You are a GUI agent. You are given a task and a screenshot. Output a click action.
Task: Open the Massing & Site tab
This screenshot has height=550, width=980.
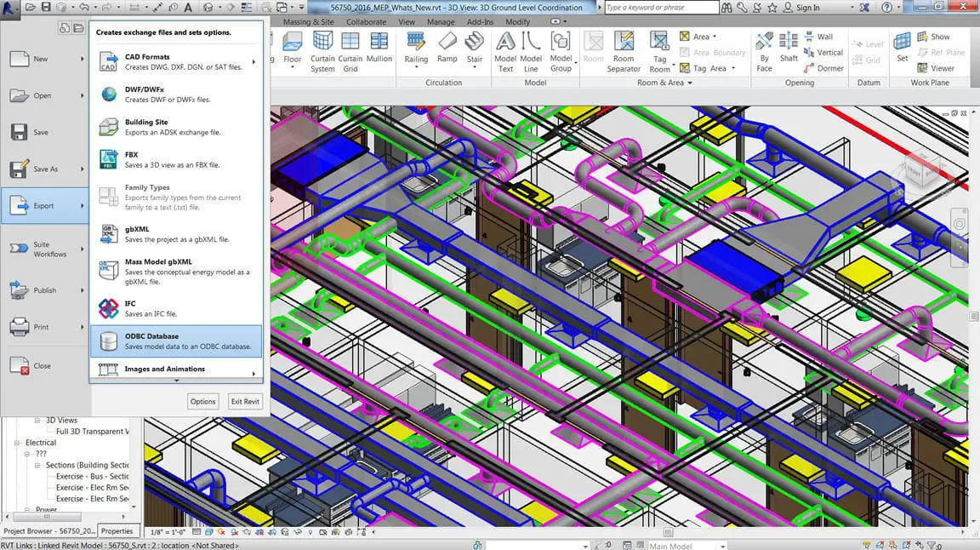point(308,22)
